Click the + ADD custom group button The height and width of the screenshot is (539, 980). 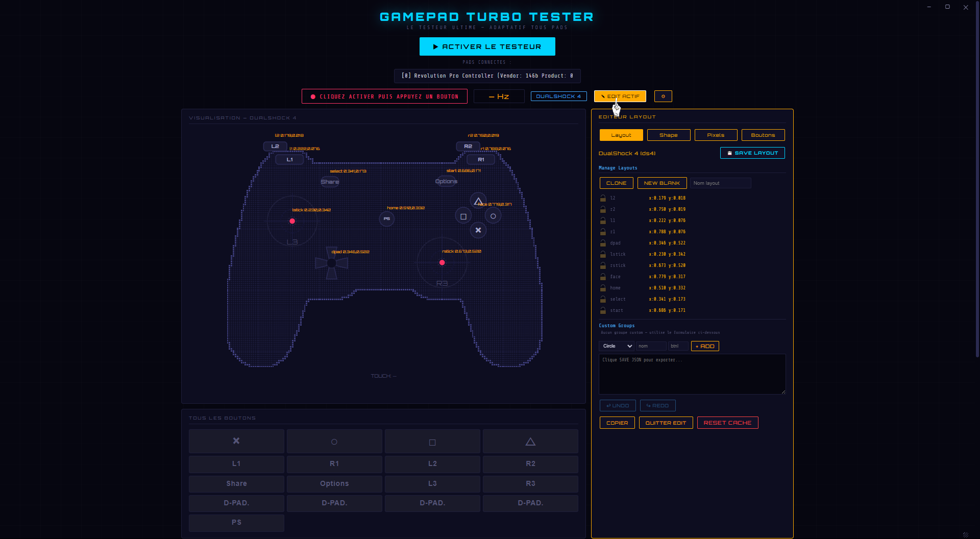click(x=705, y=346)
